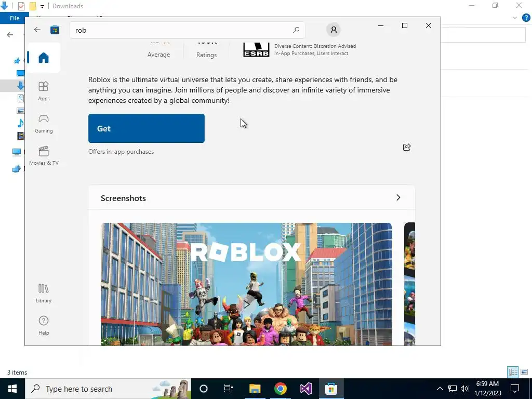Open network status tray icon
Image resolution: width=532 pixels, height=399 pixels.
pyautogui.click(x=453, y=389)
